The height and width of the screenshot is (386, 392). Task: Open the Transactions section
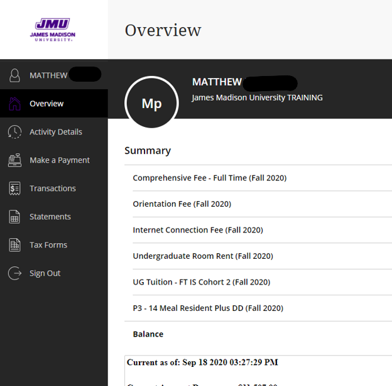[54, 188]
